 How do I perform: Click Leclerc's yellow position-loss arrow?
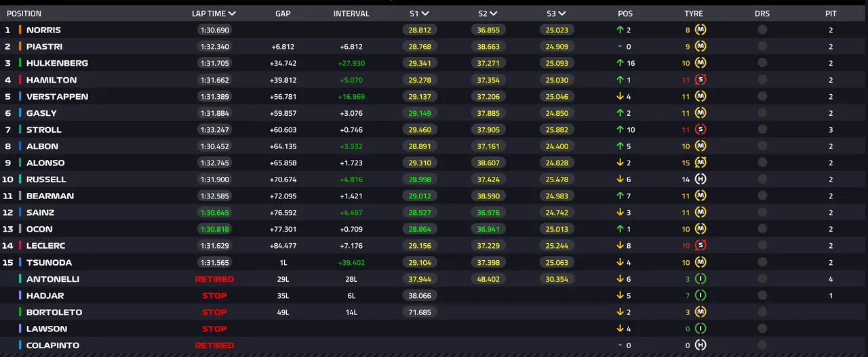click(x=620, y=246)
